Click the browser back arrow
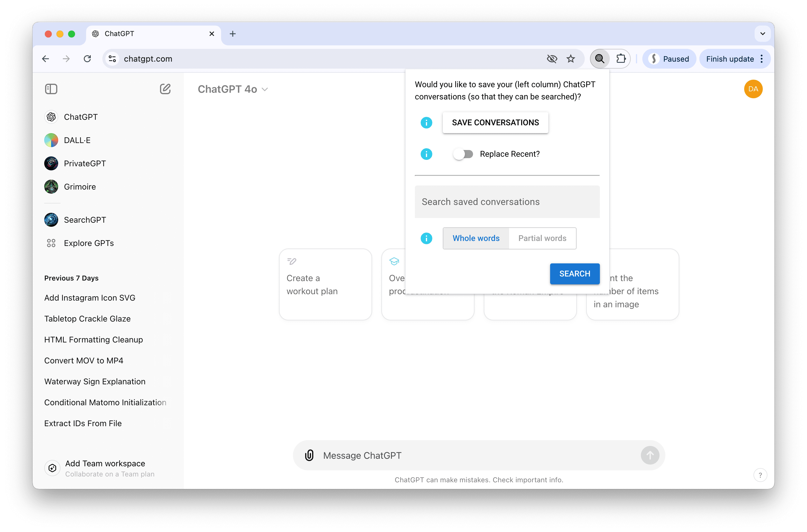The height and width of the screenshot is (532, 807). click(x=45, y=59)
